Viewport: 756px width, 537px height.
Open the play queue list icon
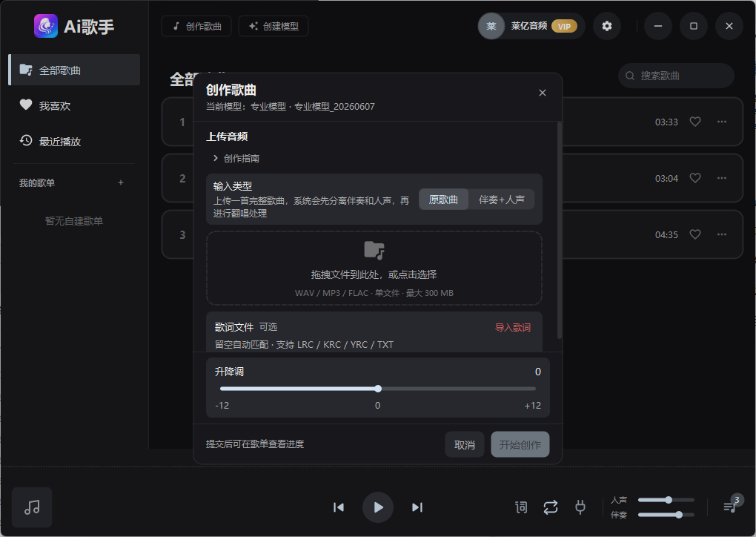730,507
